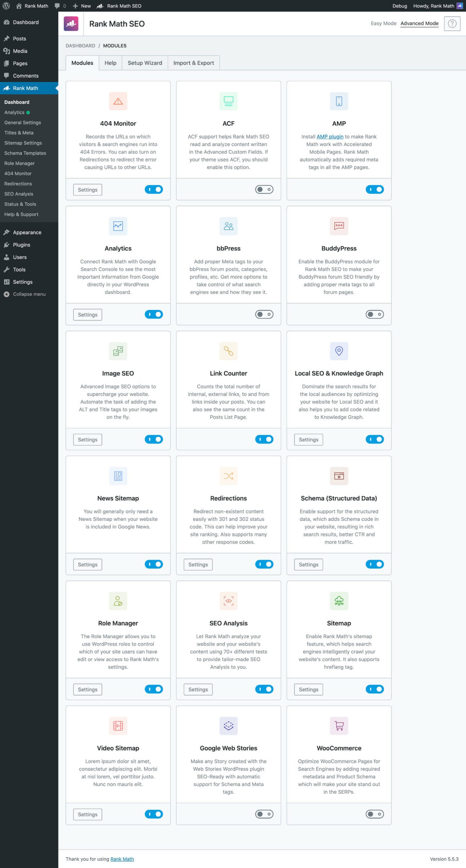The width and height of the screenshot is (466, 868).
Task: Open Settings for Schema module
Action: click(x=308, y=565)
